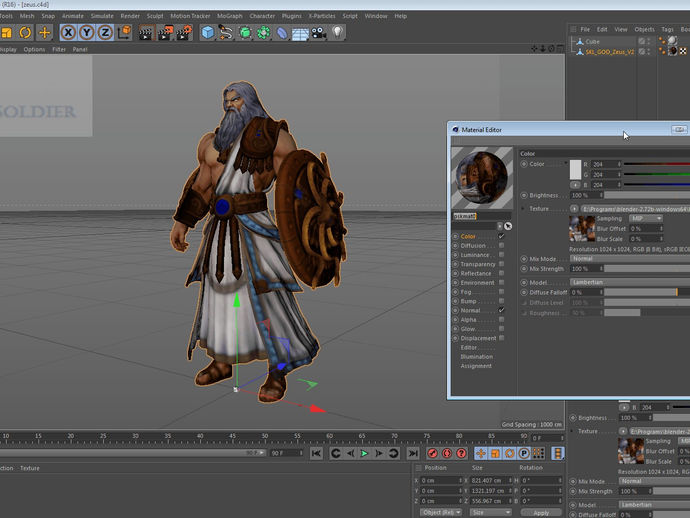Enable Transparency channel checkbox
The height and width of the screenshot is (518, 690).
tap(501, 264)
